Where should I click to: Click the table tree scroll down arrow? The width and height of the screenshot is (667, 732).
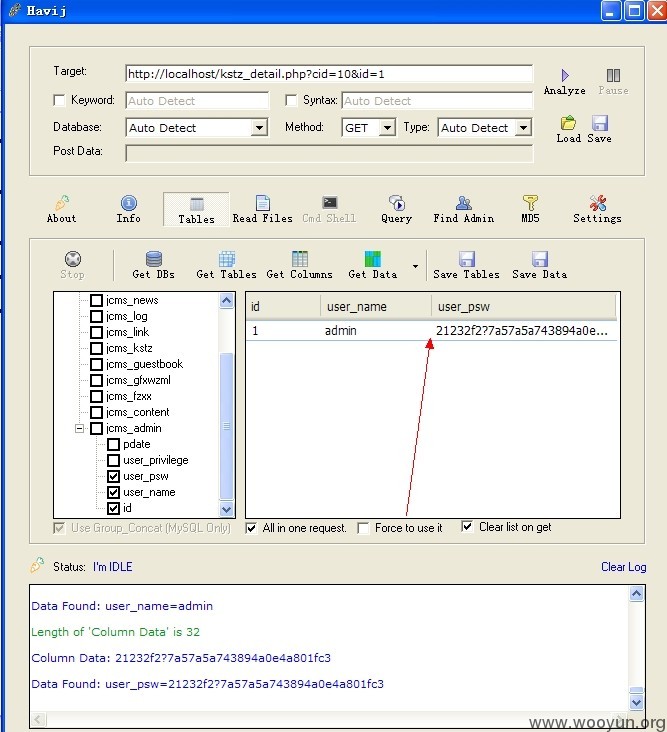226,509
